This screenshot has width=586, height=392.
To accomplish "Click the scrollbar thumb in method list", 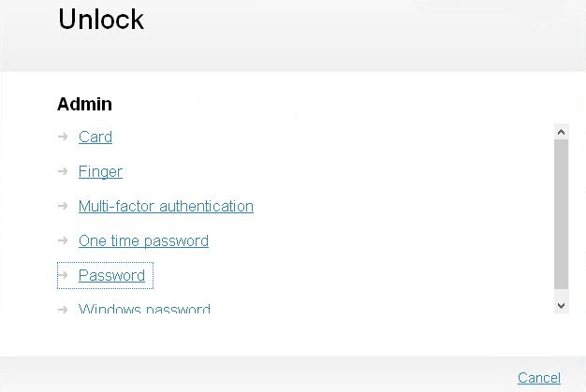I will tap(561, 213).
